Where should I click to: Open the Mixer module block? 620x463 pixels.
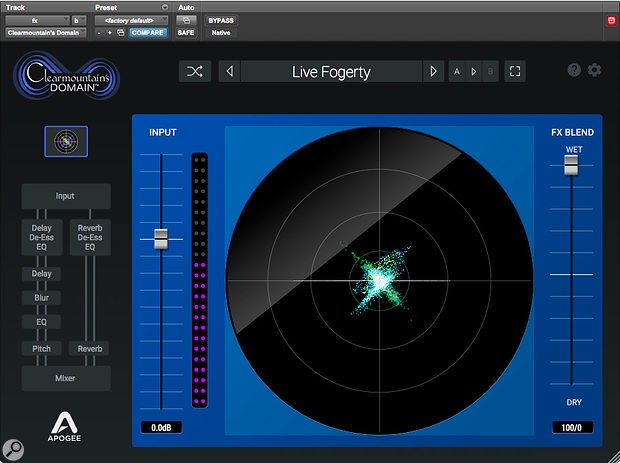[x=66, y=378]
